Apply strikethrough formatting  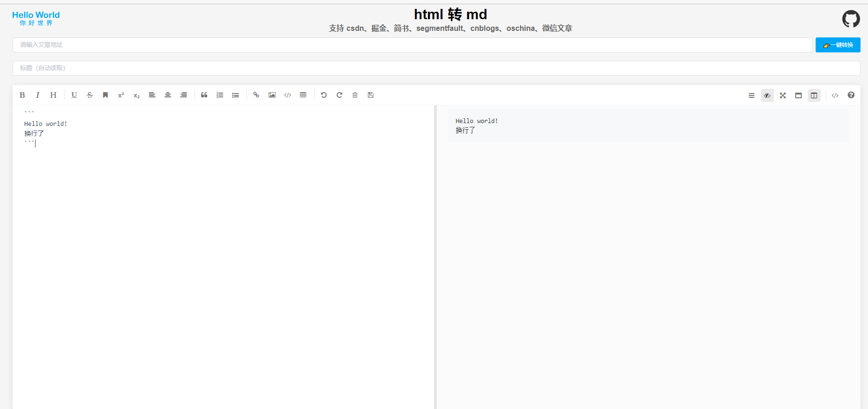(x=90, y=95)
